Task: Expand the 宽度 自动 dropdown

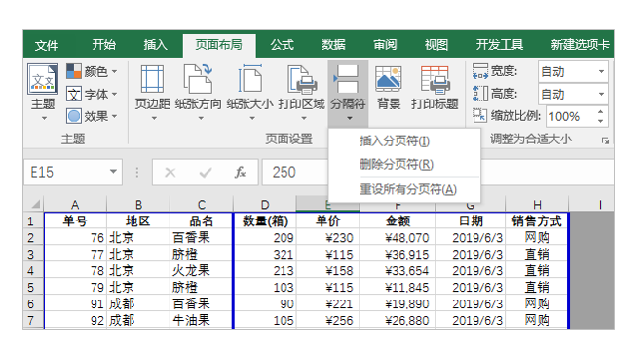Action: click(601, 71)
